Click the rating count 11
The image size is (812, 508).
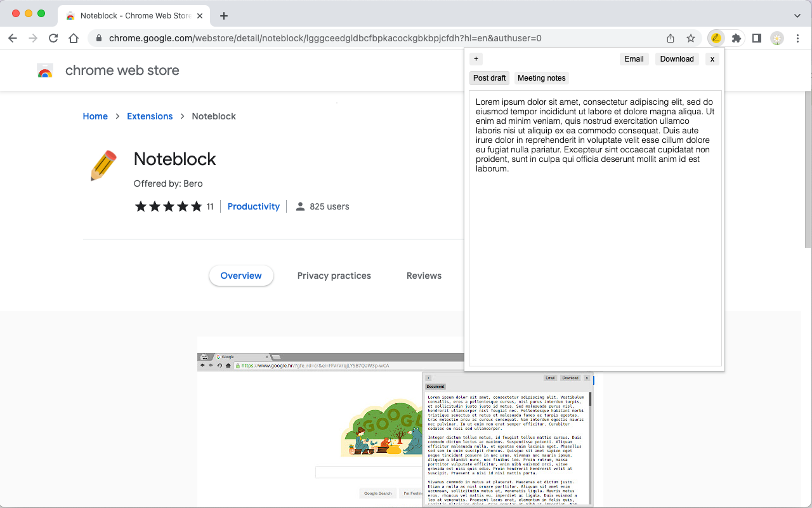click(x=210, y=206)
